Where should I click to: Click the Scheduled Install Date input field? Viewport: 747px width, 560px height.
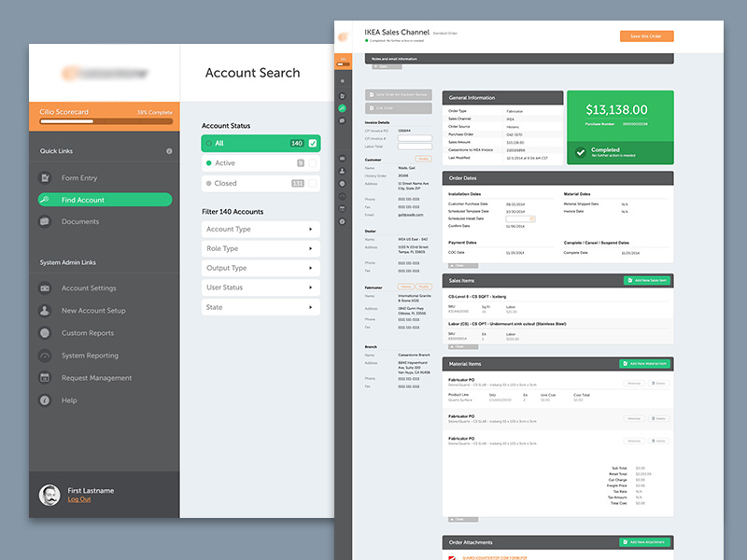click(520, 219)
